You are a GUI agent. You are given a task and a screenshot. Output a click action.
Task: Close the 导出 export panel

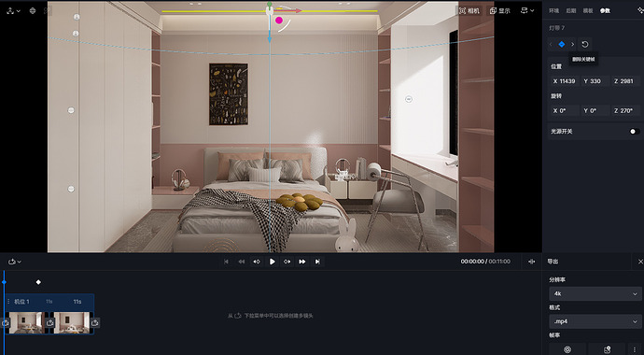click(x=640, y=262)
